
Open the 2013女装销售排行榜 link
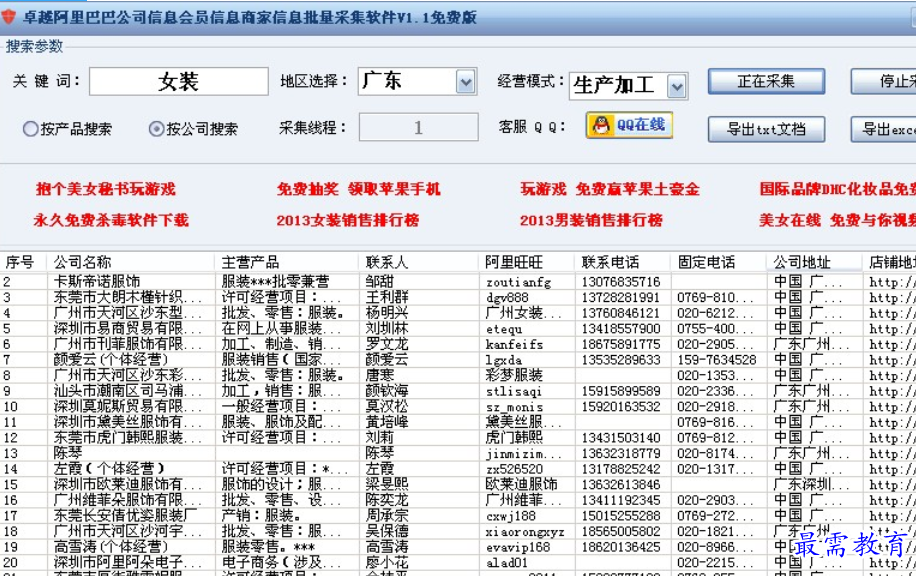[348, 220]
